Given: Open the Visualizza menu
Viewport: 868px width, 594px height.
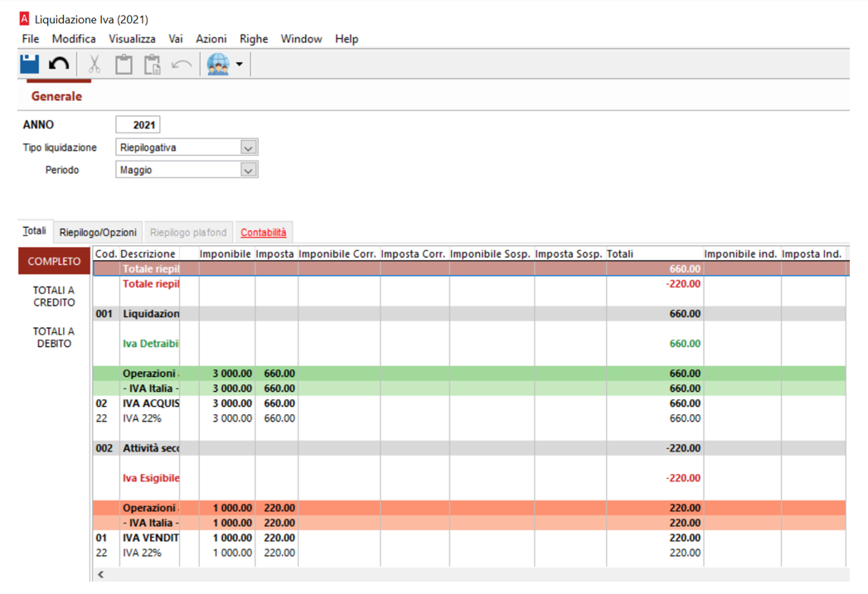Looking at the screenshot, I should (132, 39).
